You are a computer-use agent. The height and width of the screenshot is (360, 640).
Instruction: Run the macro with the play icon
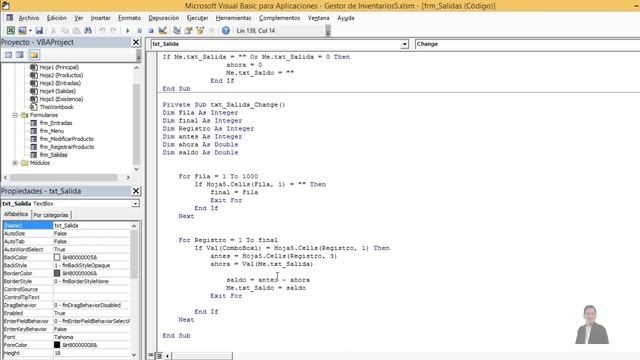click(x=128, y=31)
